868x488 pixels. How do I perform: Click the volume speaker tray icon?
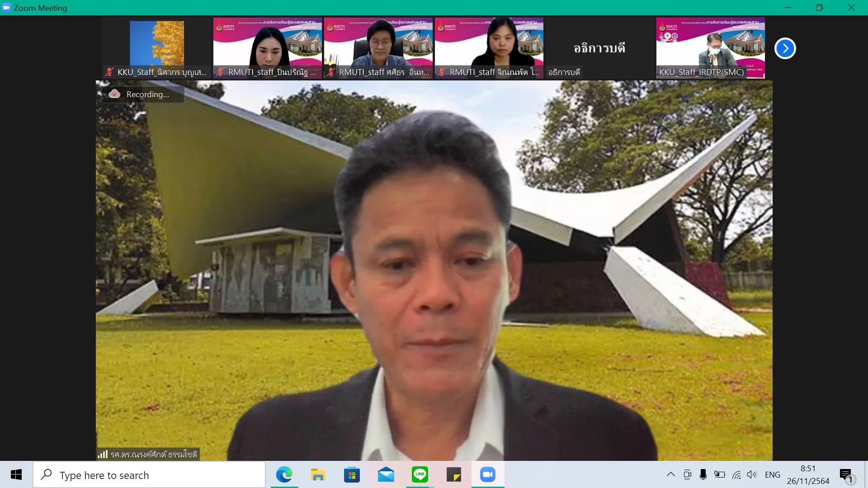[x=751, y=474]
